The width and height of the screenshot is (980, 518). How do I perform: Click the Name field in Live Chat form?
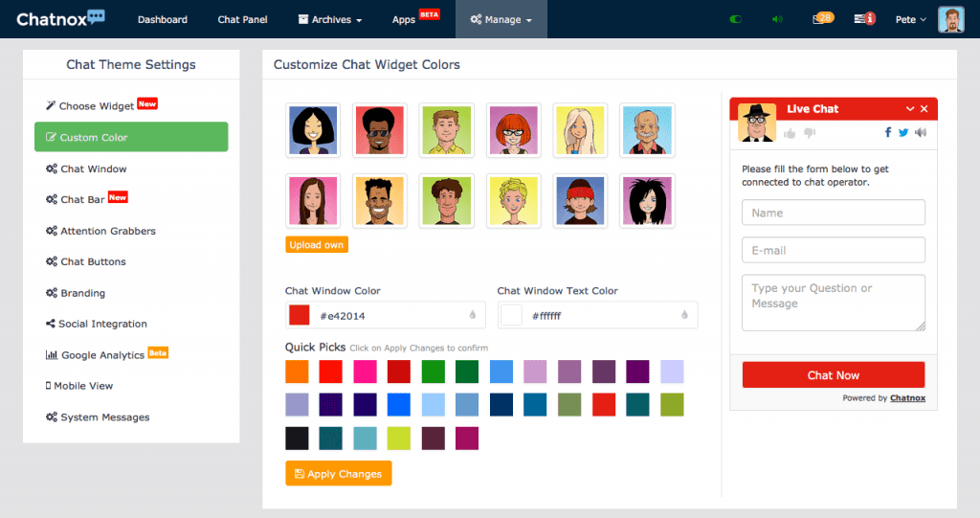834,213
